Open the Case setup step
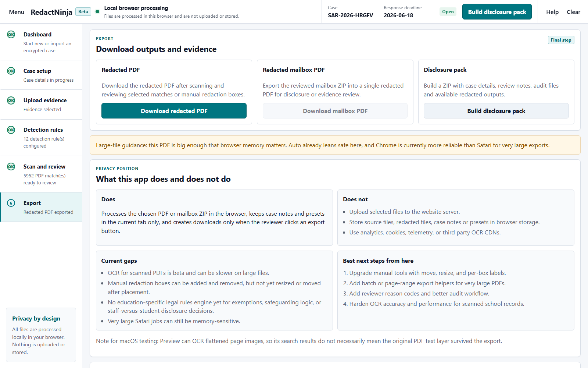 [41, 75]
